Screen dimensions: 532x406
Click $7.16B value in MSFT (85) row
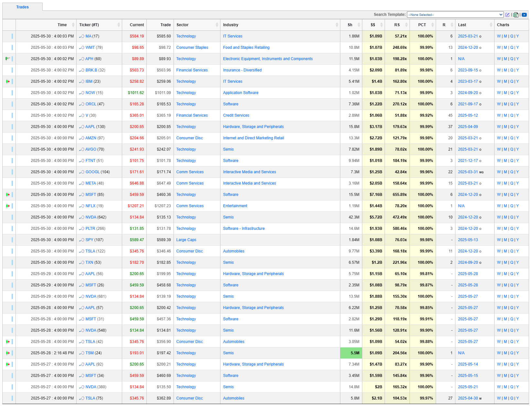(x=376, y=195)
